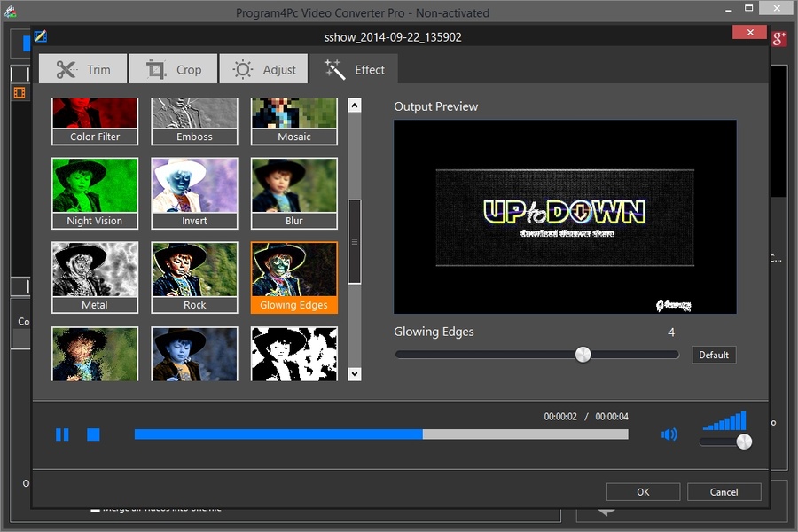Screen dimensions: 798x532
Task: Cancel the effect dialog
Action: pos(724,492)
